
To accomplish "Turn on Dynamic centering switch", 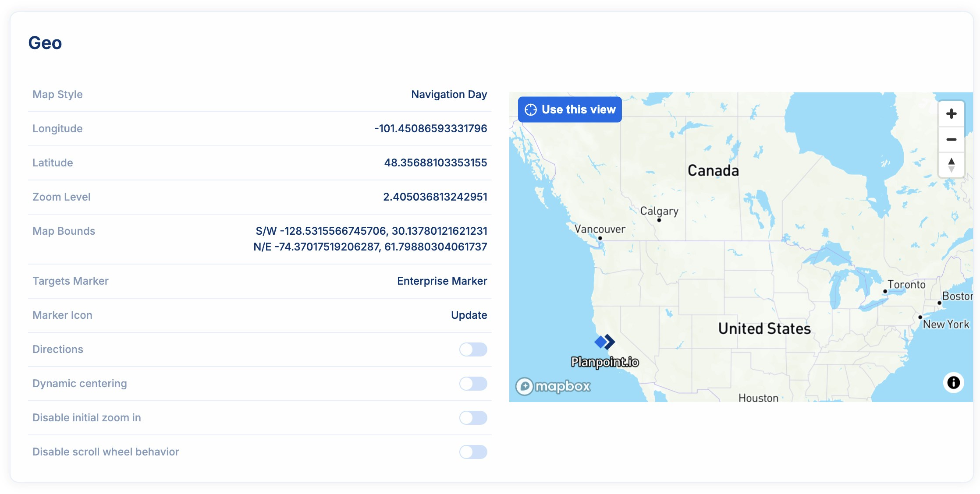I will click(473, 384).
